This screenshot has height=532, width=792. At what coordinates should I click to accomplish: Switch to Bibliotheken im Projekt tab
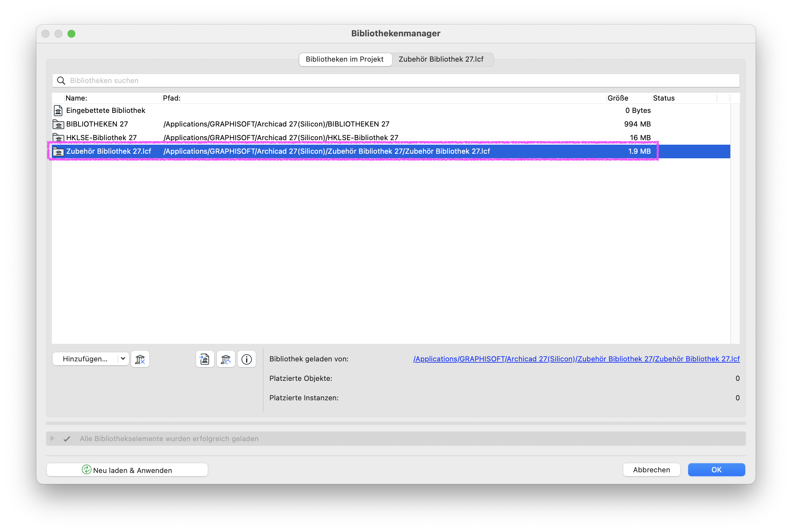click(345, 59)
